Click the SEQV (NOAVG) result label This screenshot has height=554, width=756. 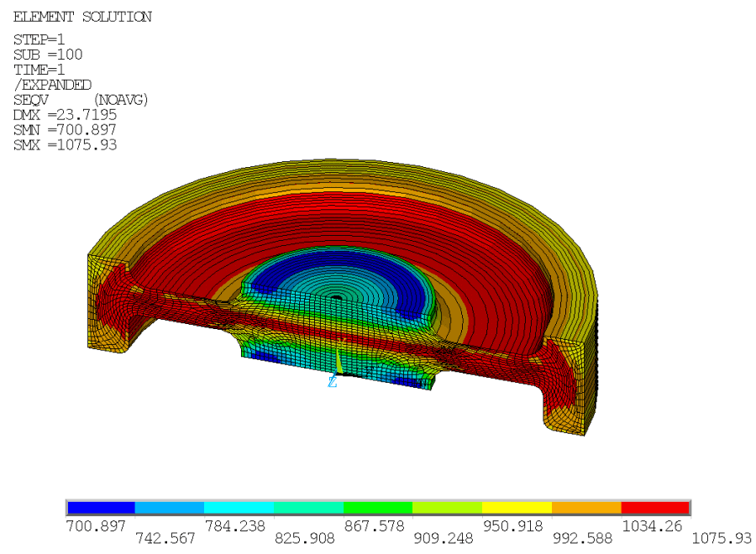click(80, 100)
